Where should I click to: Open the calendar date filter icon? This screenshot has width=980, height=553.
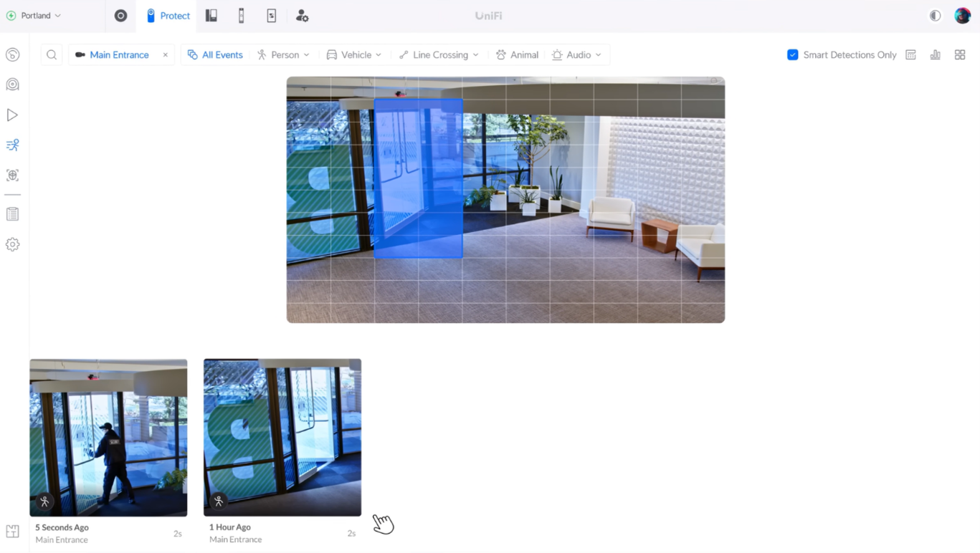pyautogui.click(x=910, y=55)
